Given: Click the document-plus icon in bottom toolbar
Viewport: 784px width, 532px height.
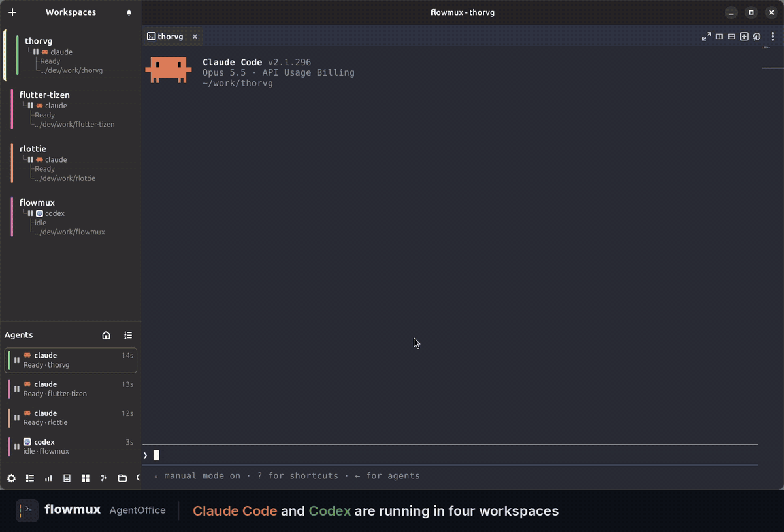Looking at the screenshot, I should (67, 478).
